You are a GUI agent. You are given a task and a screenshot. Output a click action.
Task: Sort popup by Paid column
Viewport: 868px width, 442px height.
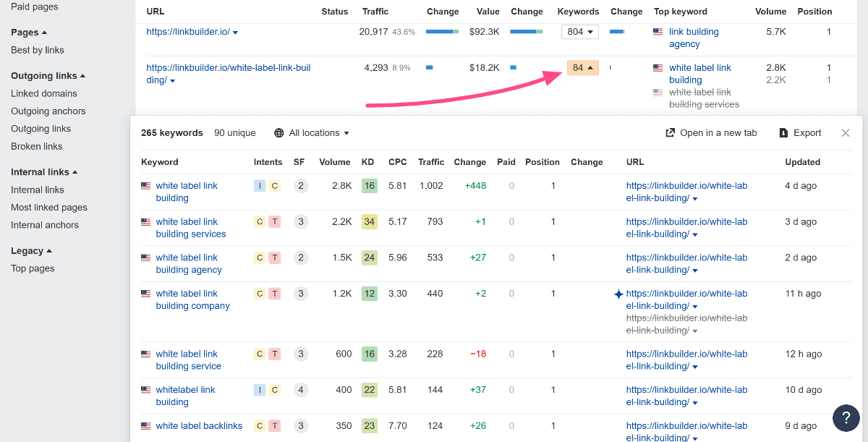pyautogui.click(x=506, y=162)
